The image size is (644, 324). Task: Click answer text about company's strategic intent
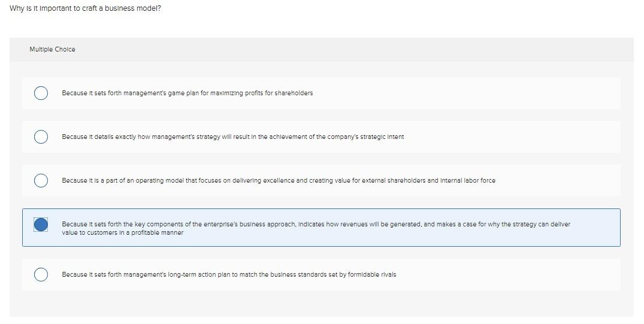pyautogui.click(x=233, y=137)
